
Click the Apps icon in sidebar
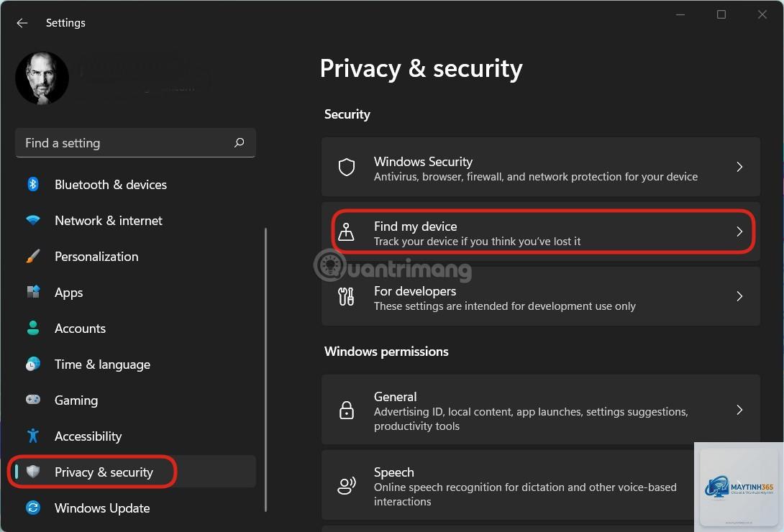coord(33,292)
